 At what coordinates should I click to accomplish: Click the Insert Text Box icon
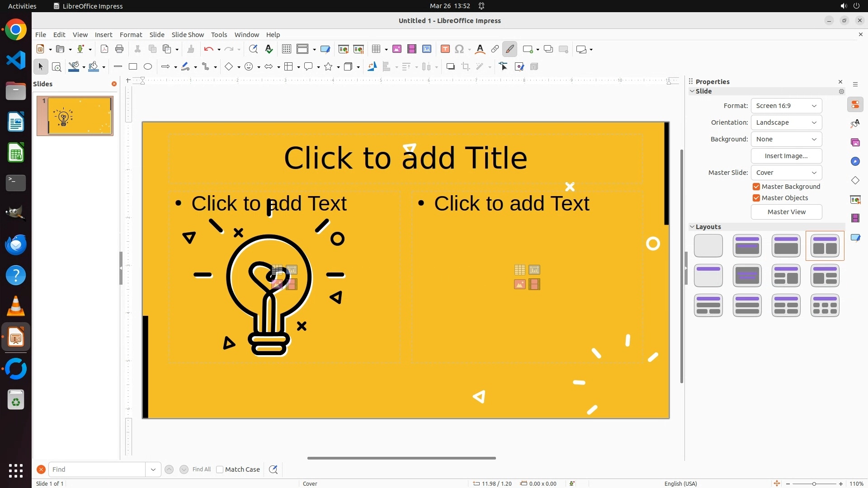(x=445, y=49)
